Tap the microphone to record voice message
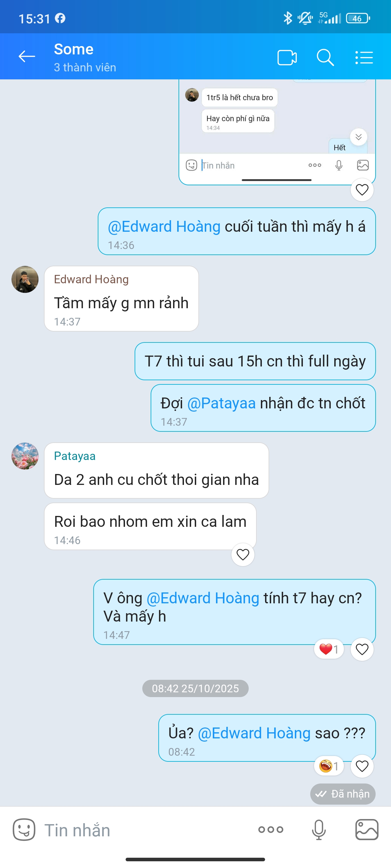 tap(319, 830)
